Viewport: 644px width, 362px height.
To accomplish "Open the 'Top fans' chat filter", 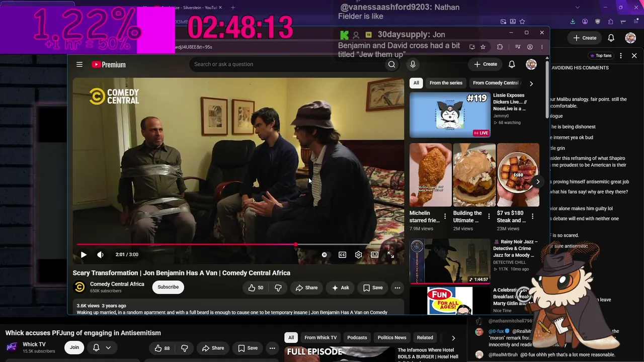I will 601,56.
